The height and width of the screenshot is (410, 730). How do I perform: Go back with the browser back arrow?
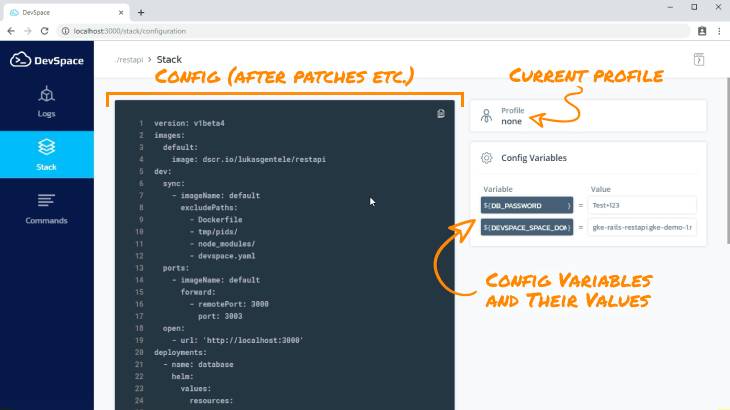point(11,31)
